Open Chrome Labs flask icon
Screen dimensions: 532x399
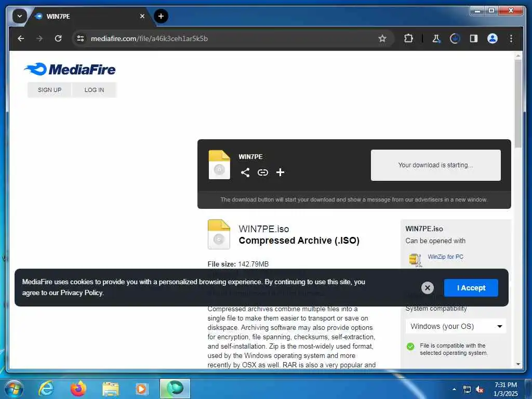(x=436, y=38)
